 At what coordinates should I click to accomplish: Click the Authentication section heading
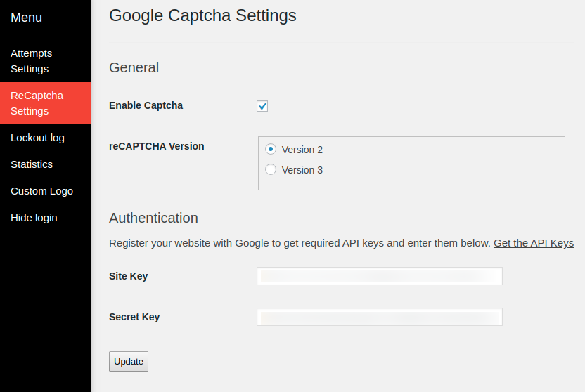click(153, 218)
